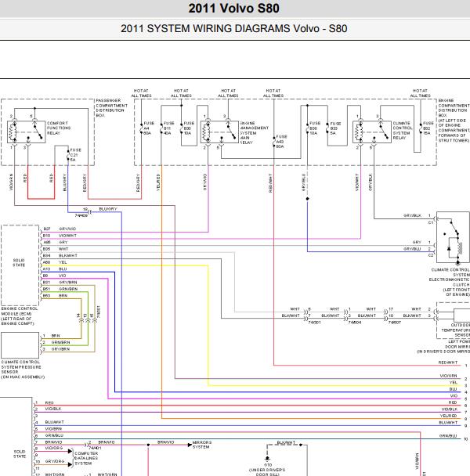Click the "FUSE B33 5A" label
Viewport: 470px width, 476px height.
coord(335,128)
